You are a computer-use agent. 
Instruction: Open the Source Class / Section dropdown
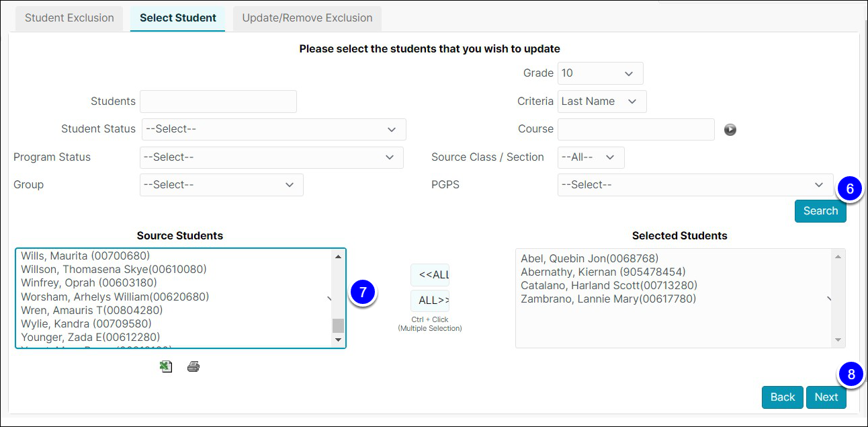tap(591, 157)
